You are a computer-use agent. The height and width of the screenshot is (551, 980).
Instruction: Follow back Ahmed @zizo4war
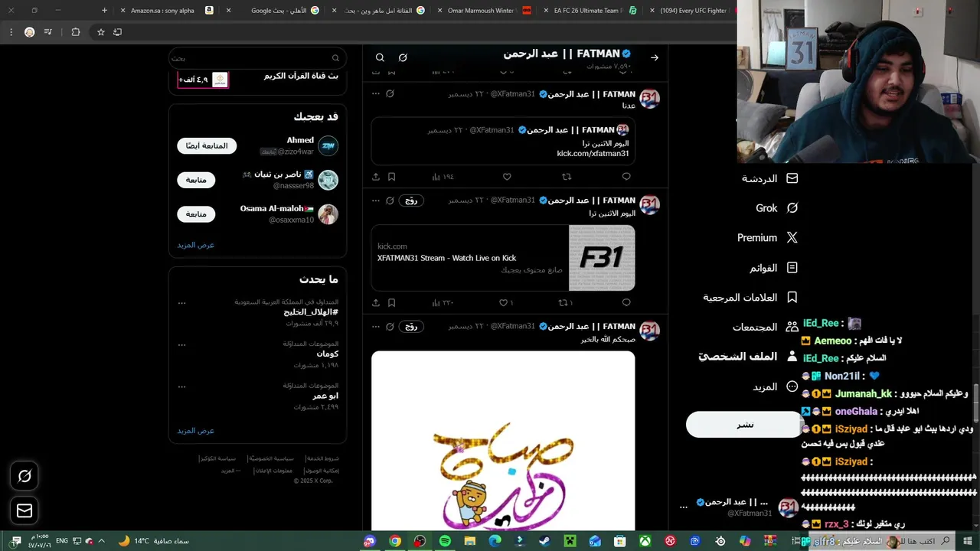point(207,146)
